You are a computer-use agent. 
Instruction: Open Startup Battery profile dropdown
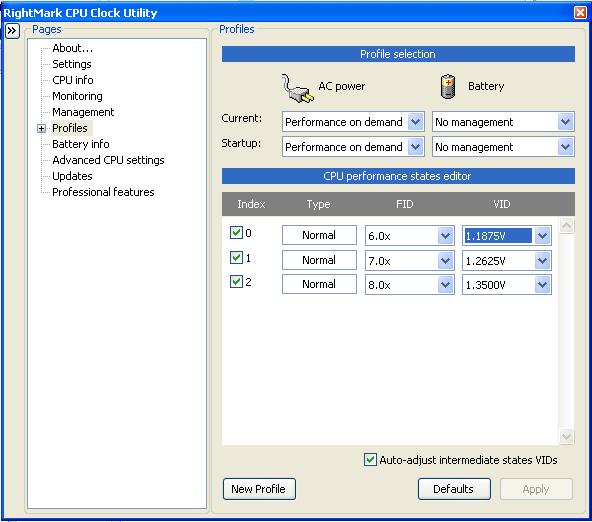click(x=566, y=147)
